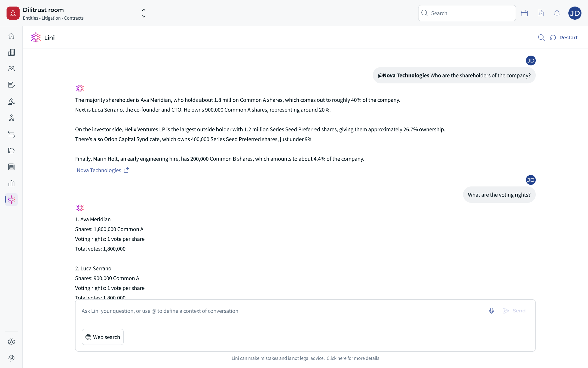Click here for more details link

353,358
